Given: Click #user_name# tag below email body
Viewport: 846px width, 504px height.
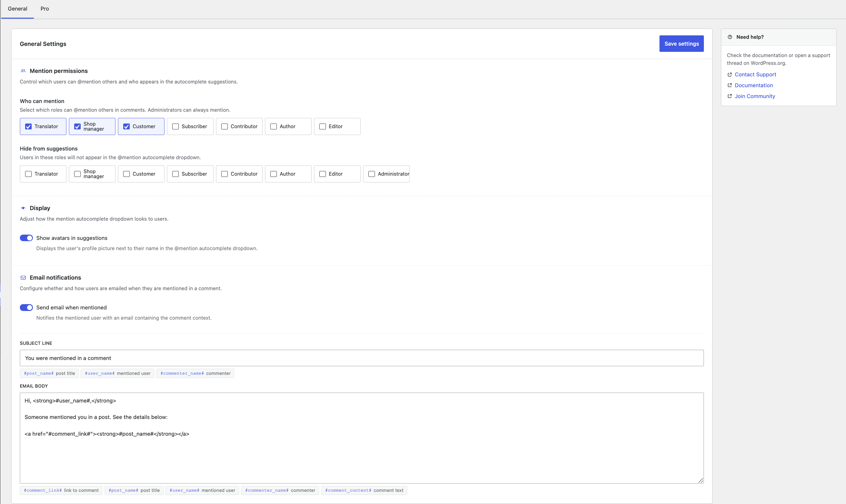Looking at the screenshot, I should click(202, 491).
